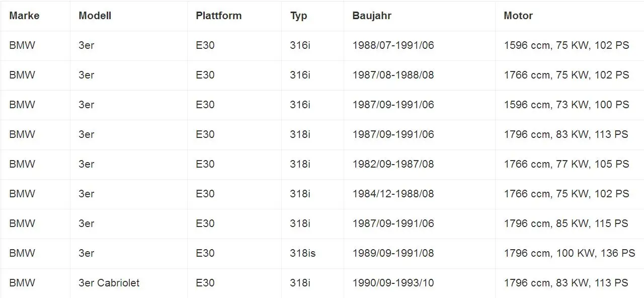Screen dimensions: 644x298
Task: Click the Motor column header
Action: (518, 16)
